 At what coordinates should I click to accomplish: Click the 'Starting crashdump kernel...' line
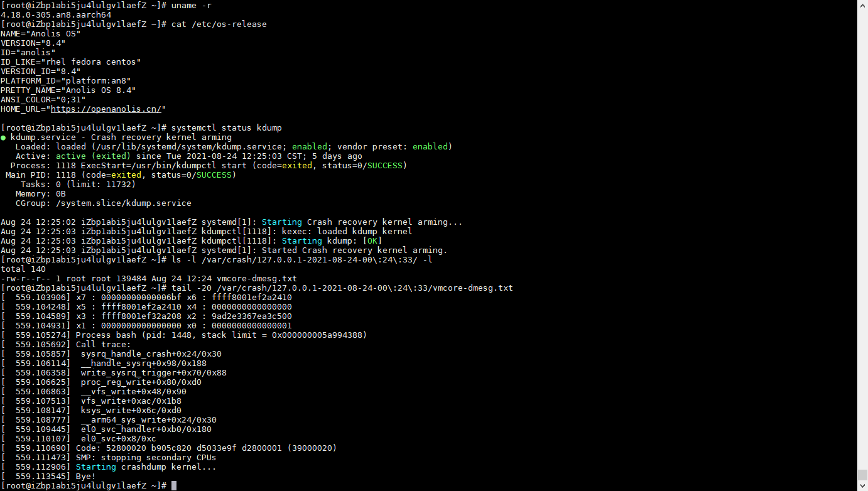(x=146, y=467)
